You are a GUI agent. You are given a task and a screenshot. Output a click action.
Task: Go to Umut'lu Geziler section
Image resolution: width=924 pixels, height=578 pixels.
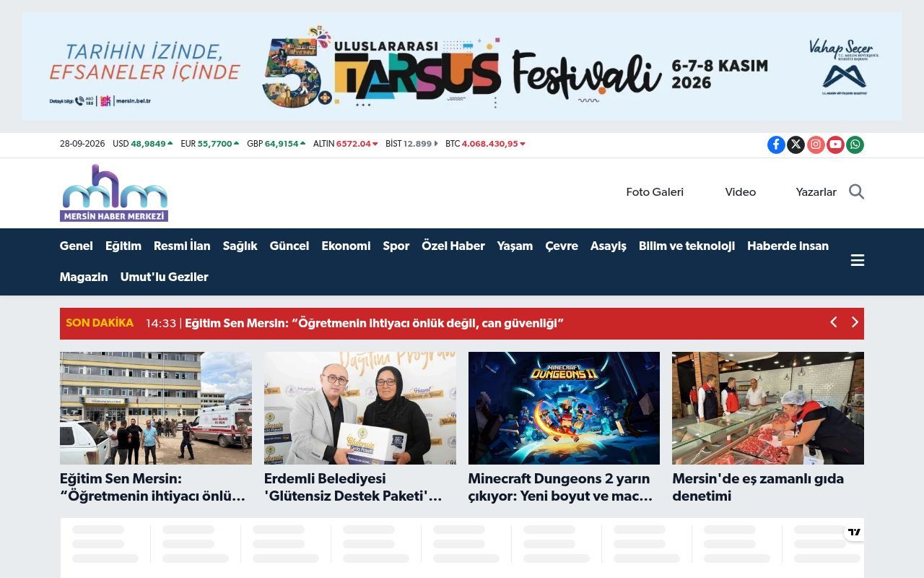(x=165, y=277)
